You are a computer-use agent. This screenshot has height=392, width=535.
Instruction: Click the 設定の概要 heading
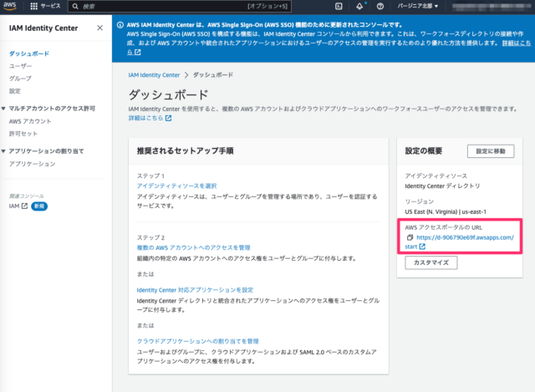[x=424, y=151]
